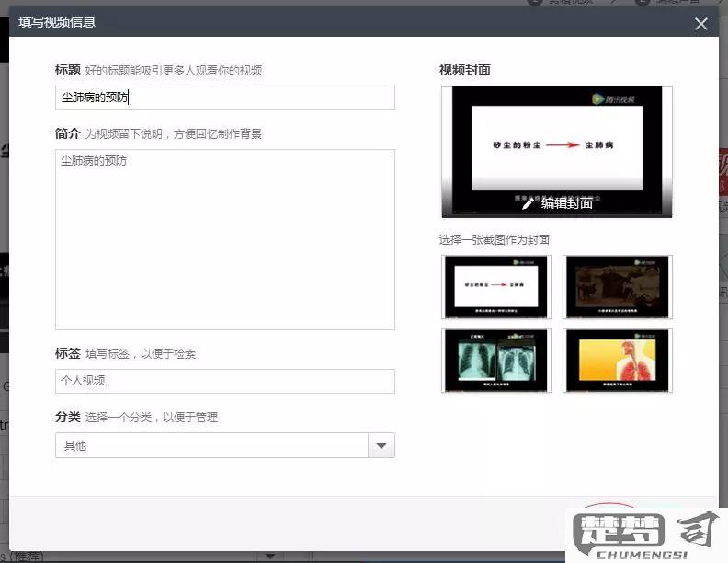Select the lungs illustration thumbnail as cover
The width and height of the screenshot is (728, 563).
pos(618,361)
